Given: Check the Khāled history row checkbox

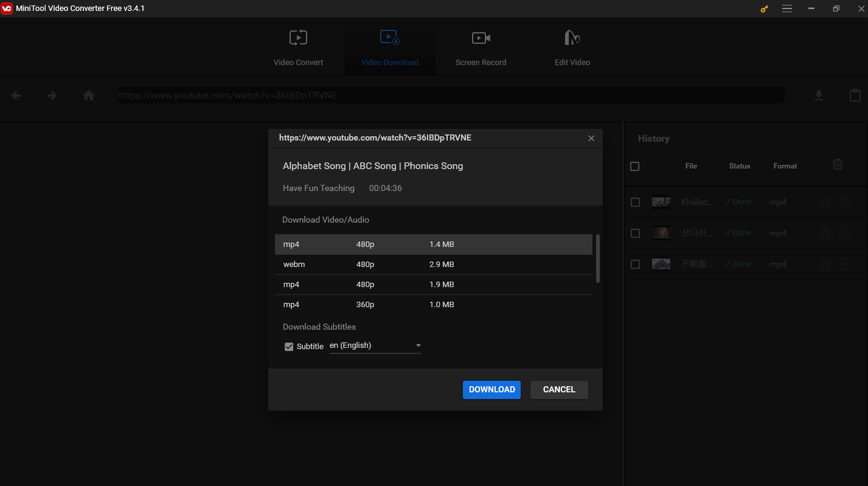Looking at the screenshot, I should click(635, 203).
